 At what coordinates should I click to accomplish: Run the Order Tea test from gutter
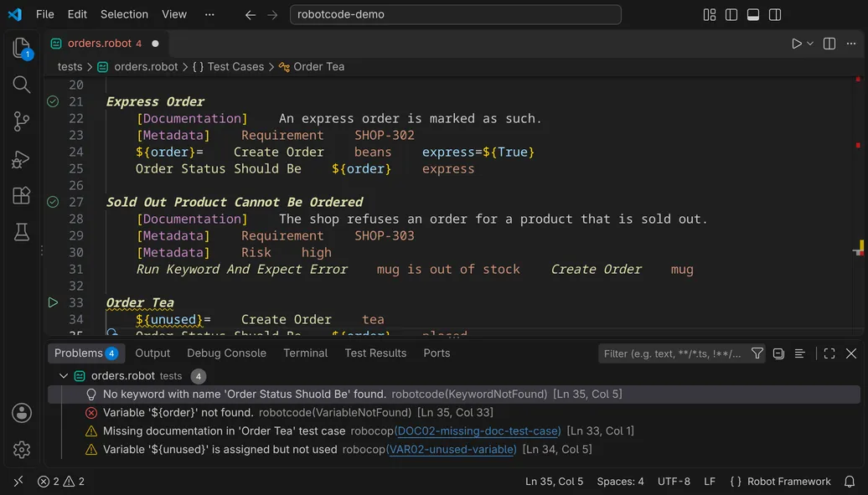[x=53, y=302]
